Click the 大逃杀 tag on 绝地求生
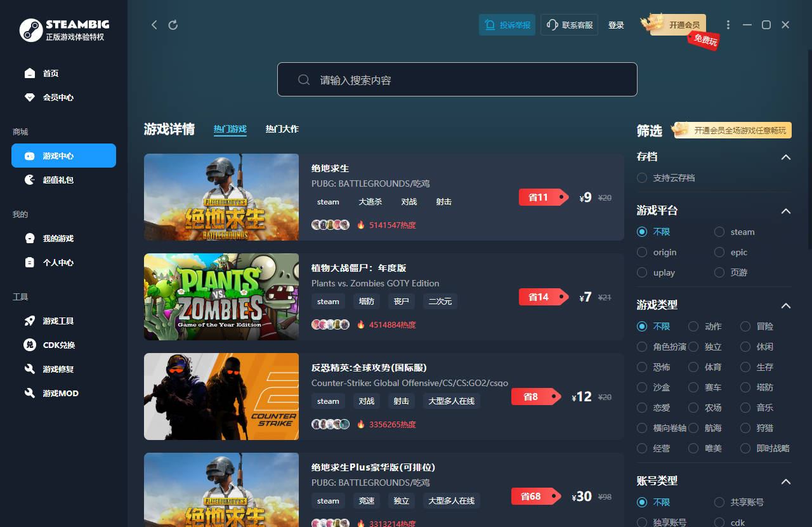The height and width of the screenshot is (527, 812). point(370,202)
